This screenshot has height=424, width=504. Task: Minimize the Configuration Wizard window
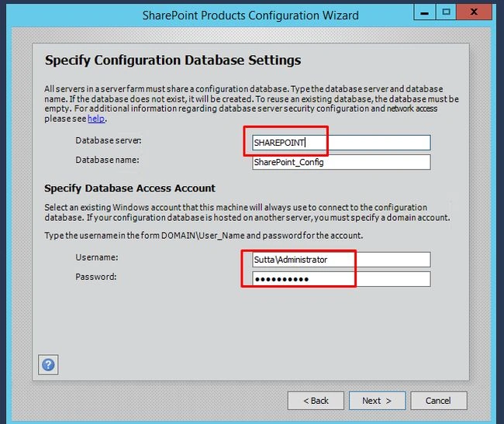pyautogui.click(x=425, y=12)
